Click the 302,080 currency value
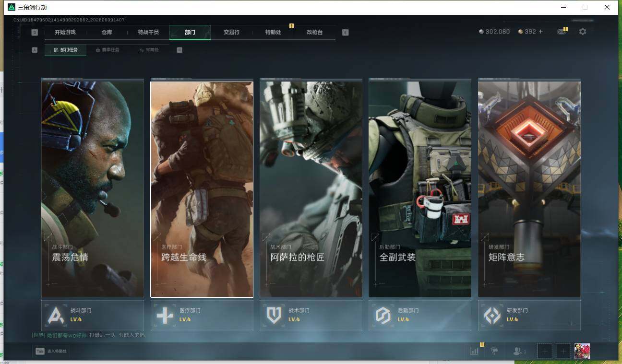 tap(498, 32)
